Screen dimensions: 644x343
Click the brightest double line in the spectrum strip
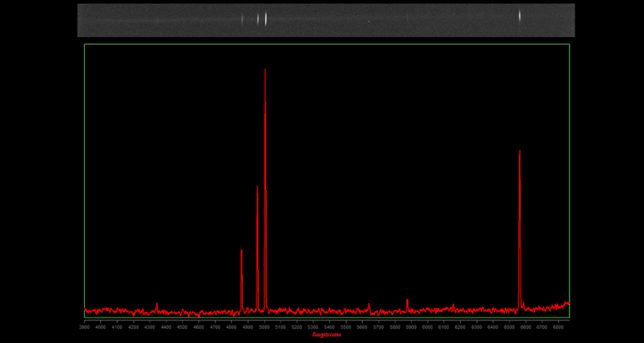(263, 19)
